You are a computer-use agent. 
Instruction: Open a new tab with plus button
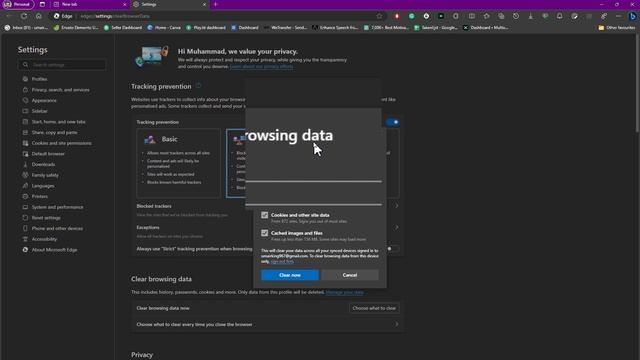tap(216, 4)
